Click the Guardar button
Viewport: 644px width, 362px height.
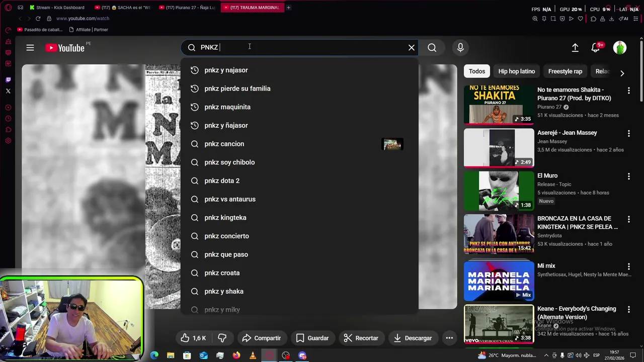312,338
